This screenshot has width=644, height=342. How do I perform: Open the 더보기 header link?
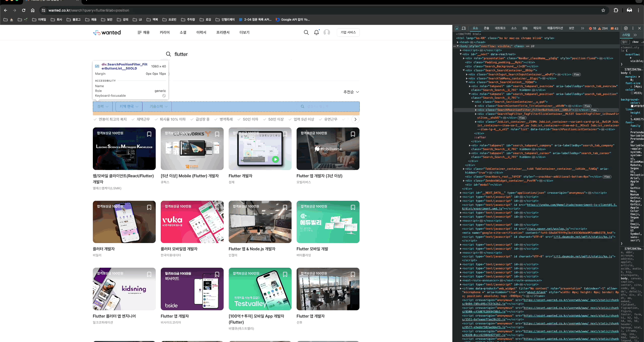pyautogui.click(x=245, y=32)
